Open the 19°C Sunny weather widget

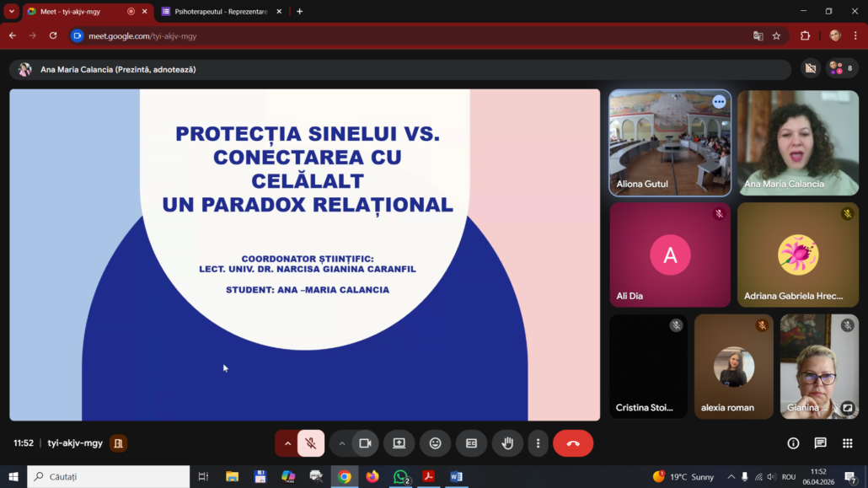pos(683,476)
